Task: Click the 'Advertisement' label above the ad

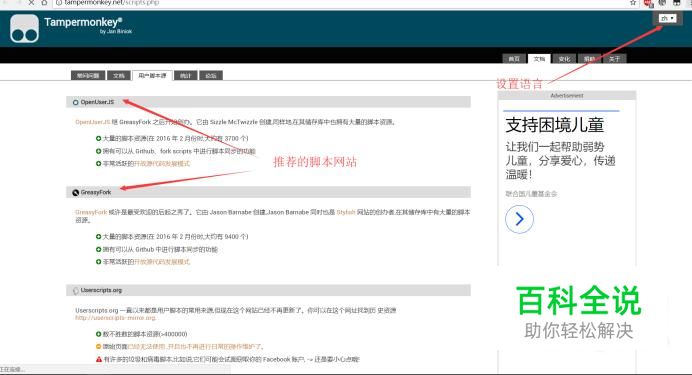Action: click(567, 96)
